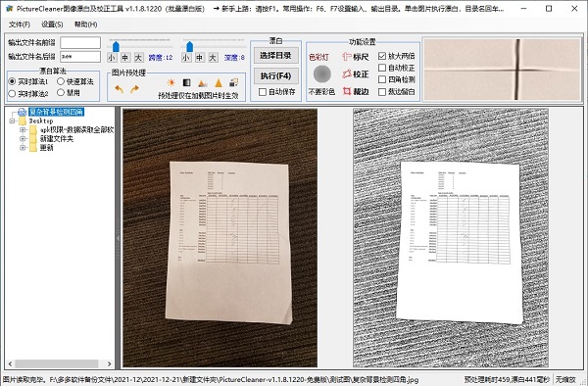Click the 执行(F4) button
588x386 pixels.
coord(276,75)
